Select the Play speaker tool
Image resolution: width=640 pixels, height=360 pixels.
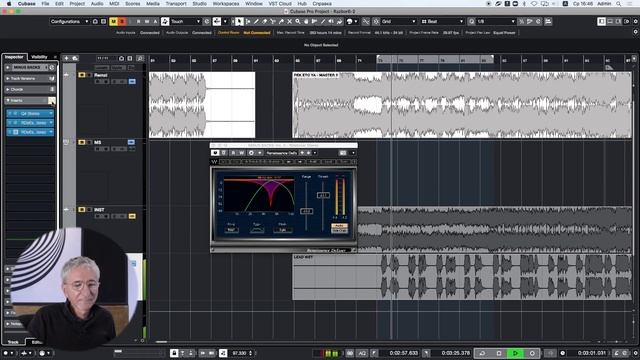point(331,21)
